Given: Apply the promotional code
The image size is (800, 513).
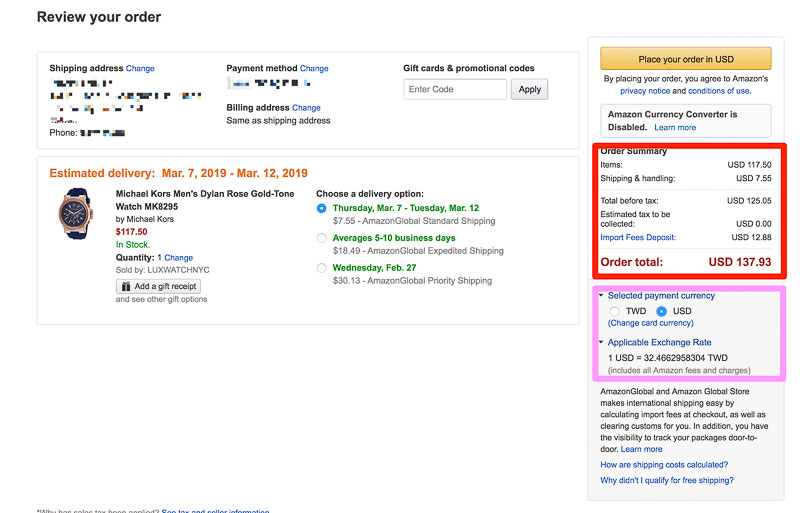Looking at the screenshot, I should coord(530,89).
